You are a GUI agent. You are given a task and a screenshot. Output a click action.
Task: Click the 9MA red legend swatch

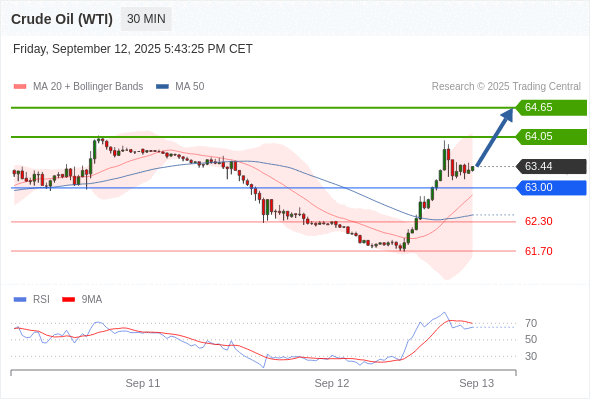(68, 300)
